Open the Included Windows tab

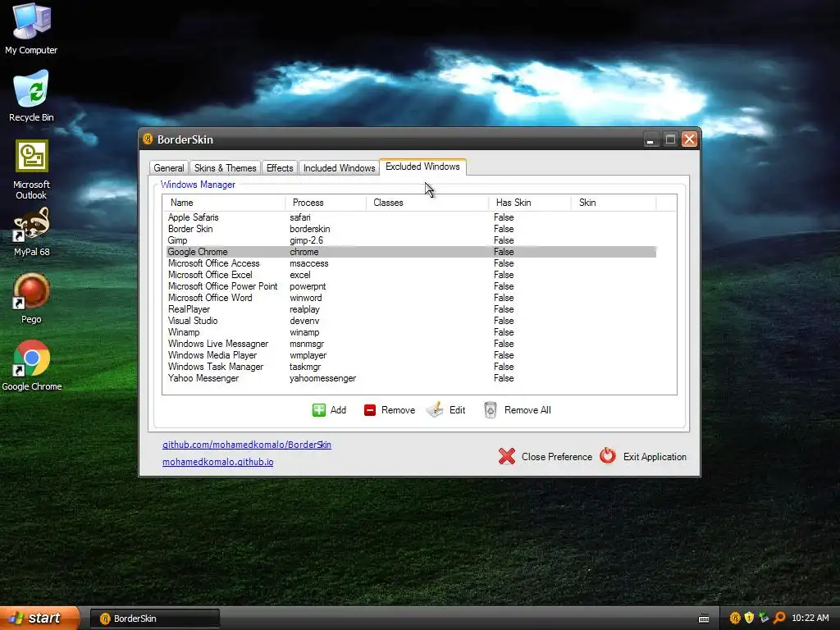(339, 167)
